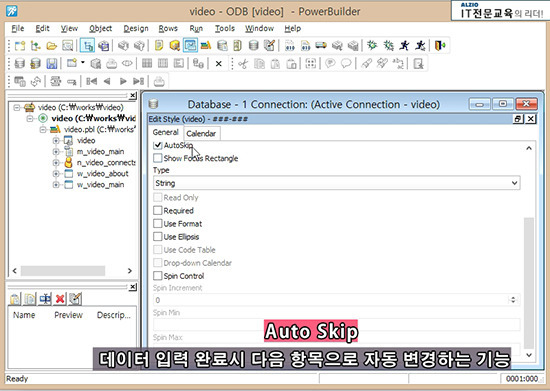The width and height of the screenshot is (550, 391).
Task: Click the Deploy workspace truck icon
Action: 321,46
